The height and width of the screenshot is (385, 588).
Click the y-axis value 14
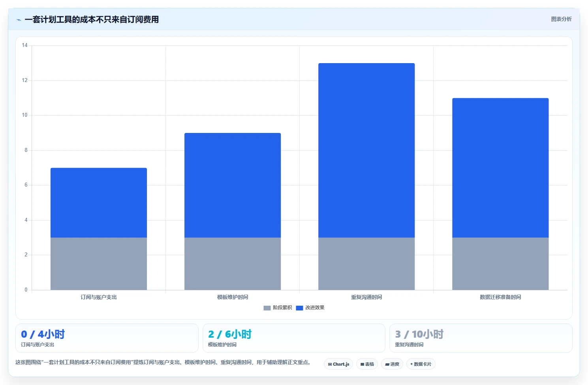(x=25, y=45)
